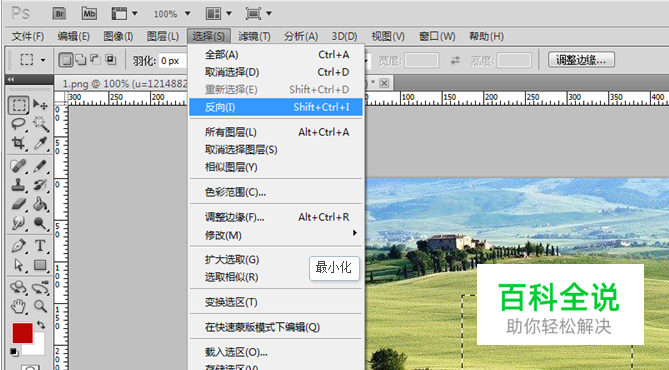Reset to default black and white colors
Viewport: 669px width, 370px height.
coord(14,352)
